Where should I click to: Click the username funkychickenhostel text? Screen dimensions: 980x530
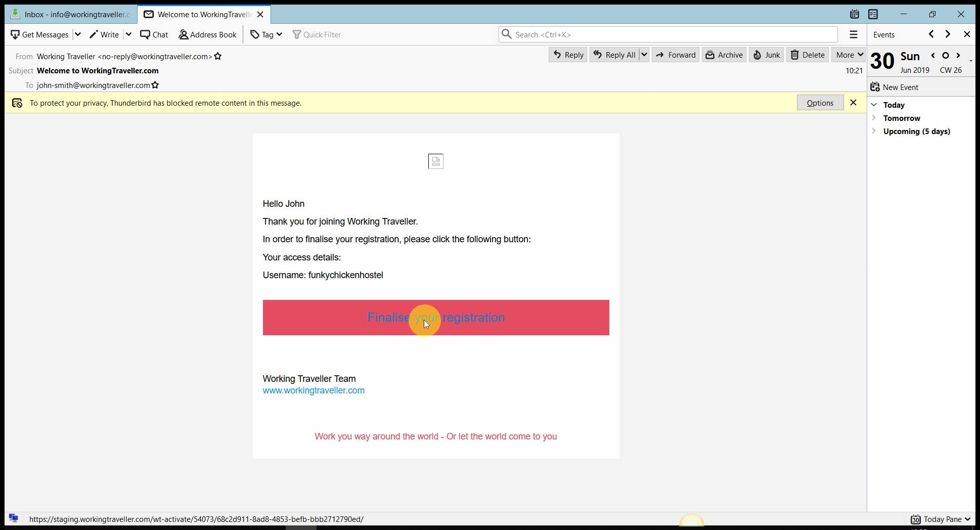click(x=346, y=275)
